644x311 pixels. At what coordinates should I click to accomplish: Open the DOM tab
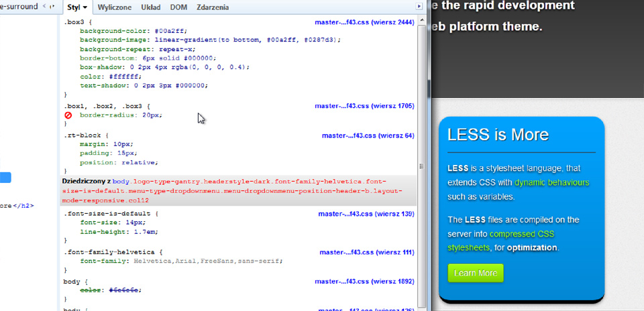coord(178,7)
